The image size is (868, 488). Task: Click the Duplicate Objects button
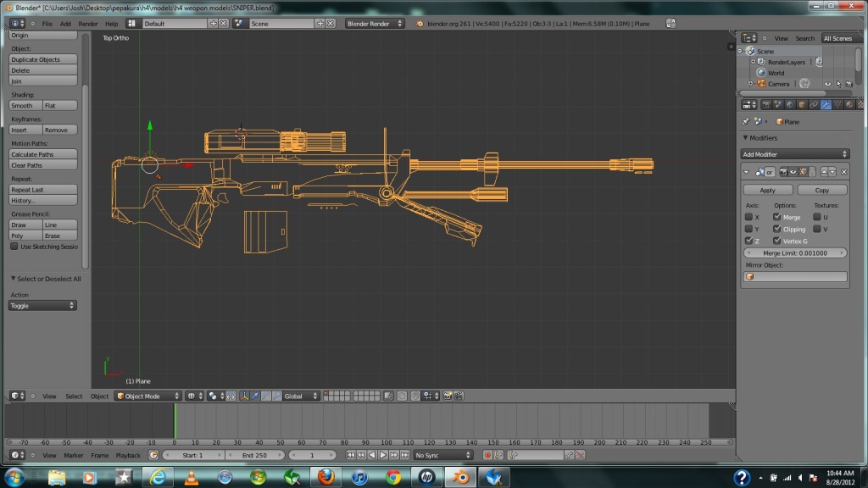pyautogui.click(x=42, y=59)
